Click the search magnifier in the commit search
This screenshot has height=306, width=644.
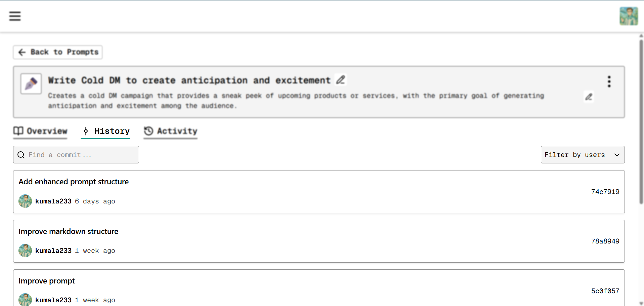(x=21, y=155)
